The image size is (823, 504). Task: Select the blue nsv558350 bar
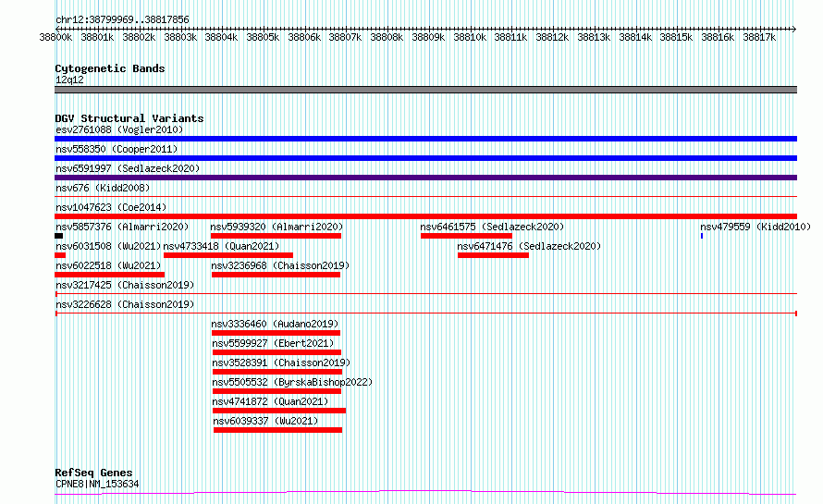click(x=425, y=158)
